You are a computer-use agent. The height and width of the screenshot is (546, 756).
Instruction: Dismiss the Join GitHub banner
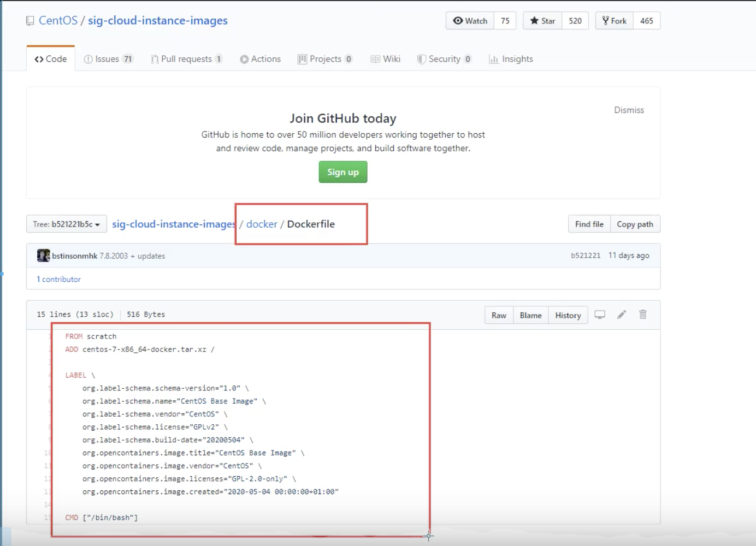point(629,110)
